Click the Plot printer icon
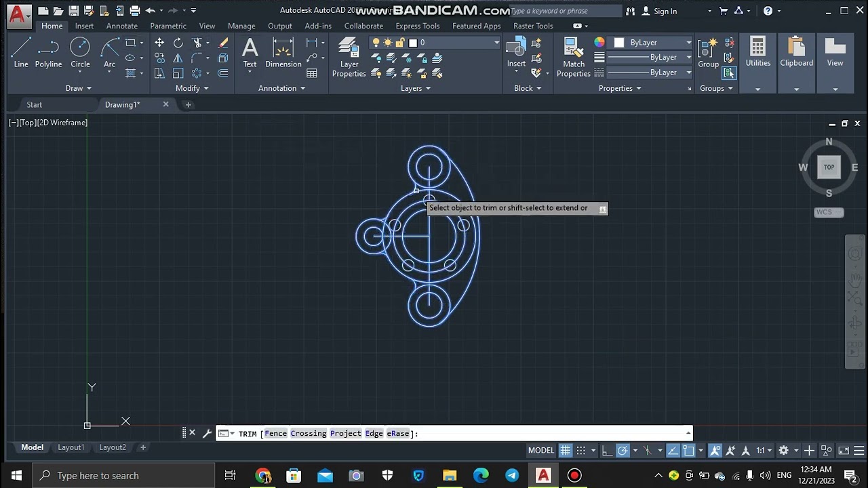Screen dimensions: 868x488 [134, 11]
